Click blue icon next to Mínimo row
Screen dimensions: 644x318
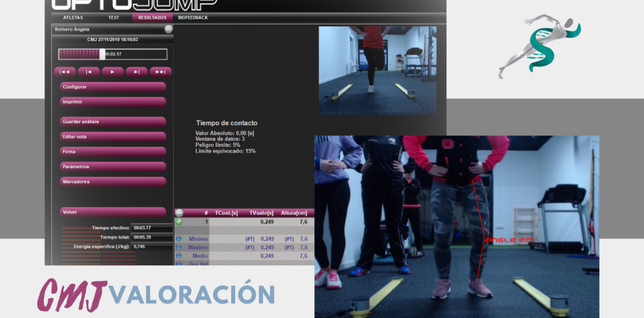pyautogui.click(x=179, y=239)
